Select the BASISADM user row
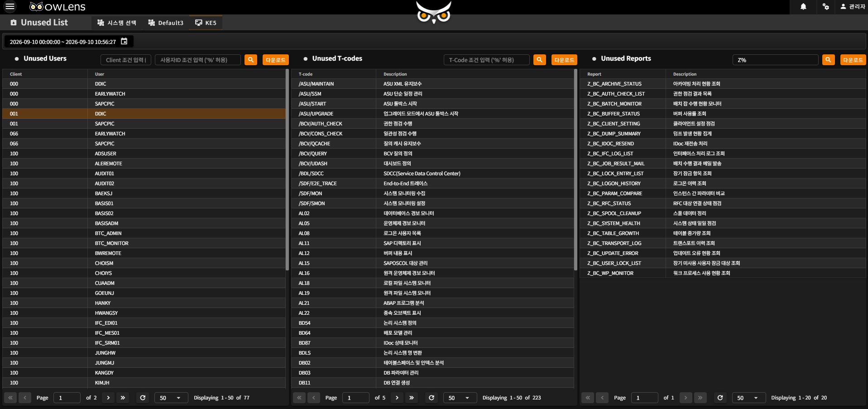 click(x=144, y=223)
